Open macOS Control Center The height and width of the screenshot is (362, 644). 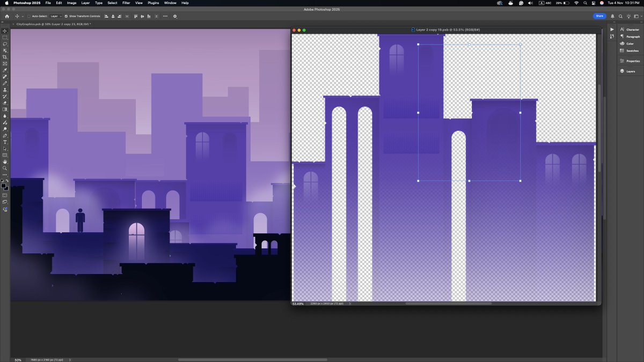click(x=593, y=3)
